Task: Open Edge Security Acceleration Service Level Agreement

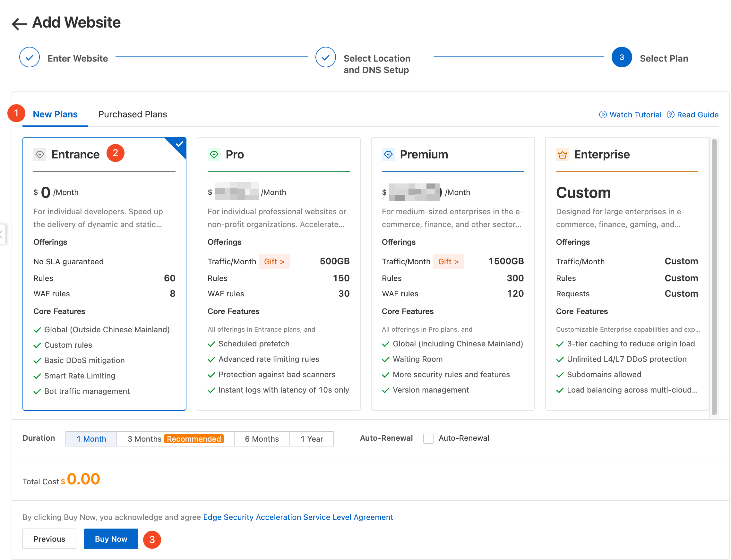Action: click(x=298, y=517)
